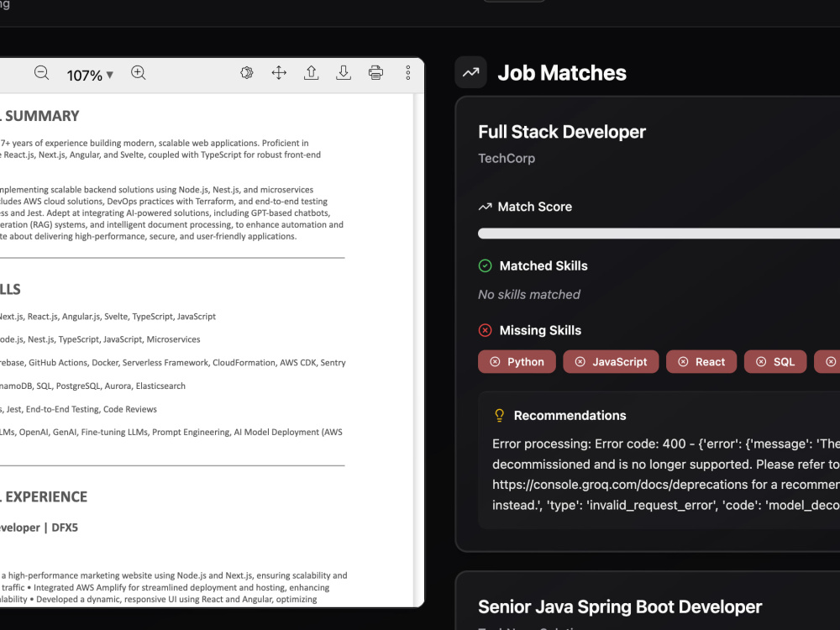840x630 pixels.
Task: Click the 'No skills matched' text
Action: (x=528, y=295)
